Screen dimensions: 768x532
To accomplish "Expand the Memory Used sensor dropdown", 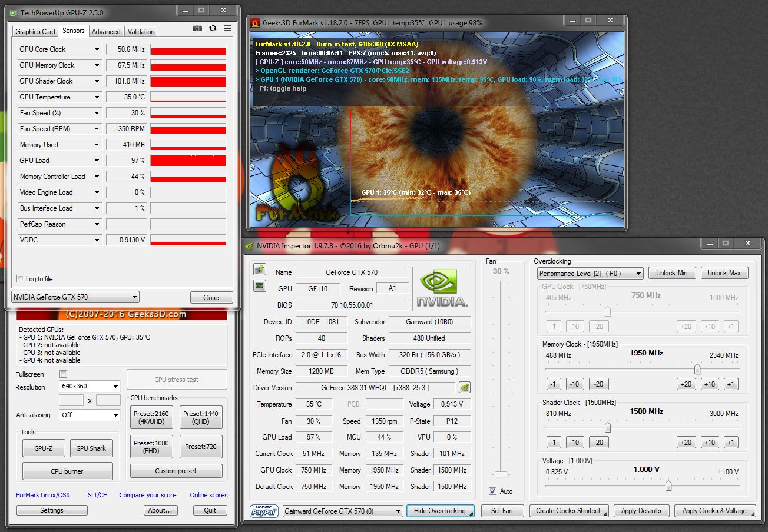I will click(x=97, y=145).
